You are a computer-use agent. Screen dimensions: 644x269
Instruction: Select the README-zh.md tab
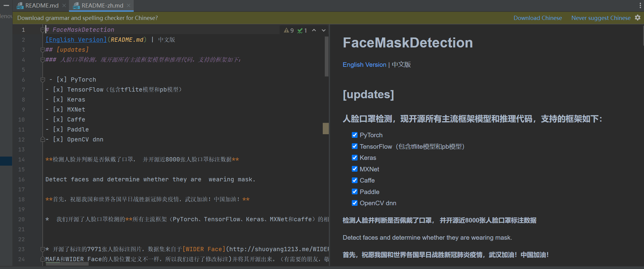pyautogui.click(x=102, y=5)
